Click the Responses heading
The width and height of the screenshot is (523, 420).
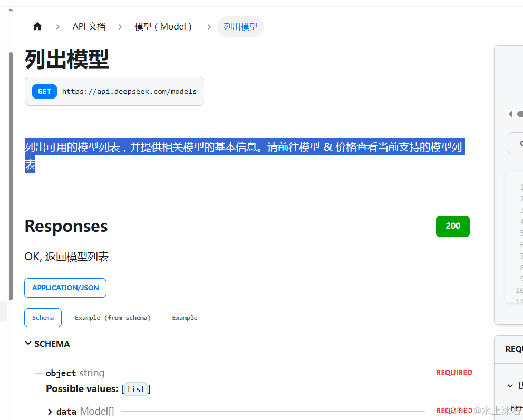click(66, 226)
